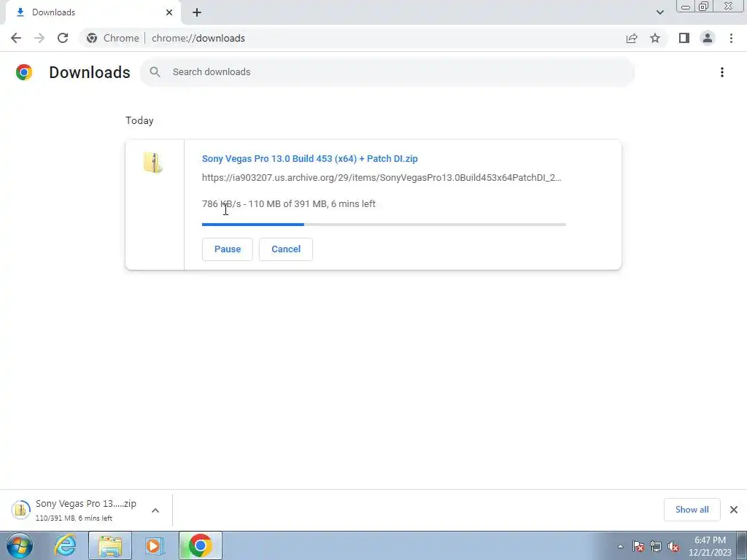Viewport: 747px width, 560px height.
Task: Toggle the Chrome side panel
Action: [x=684, y=38]
